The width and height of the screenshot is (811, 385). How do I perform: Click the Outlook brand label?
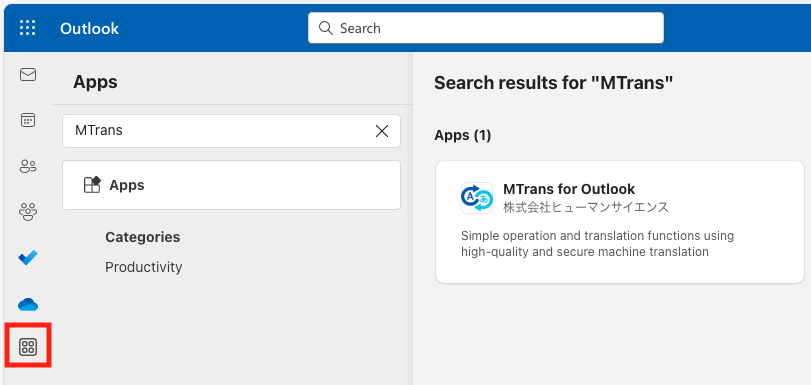tap(89, 28)
